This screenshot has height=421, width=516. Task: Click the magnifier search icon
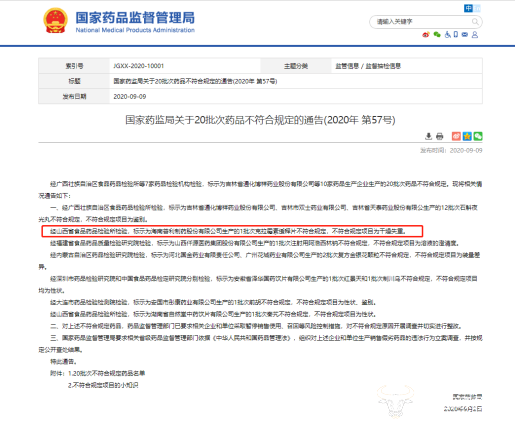pos(476,22)
